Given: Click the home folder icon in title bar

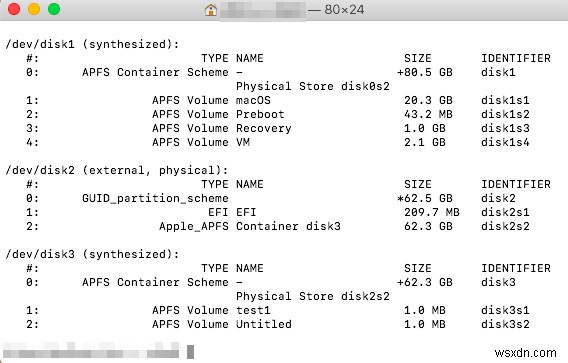Looking at the screenshot, I should point(211,10).
